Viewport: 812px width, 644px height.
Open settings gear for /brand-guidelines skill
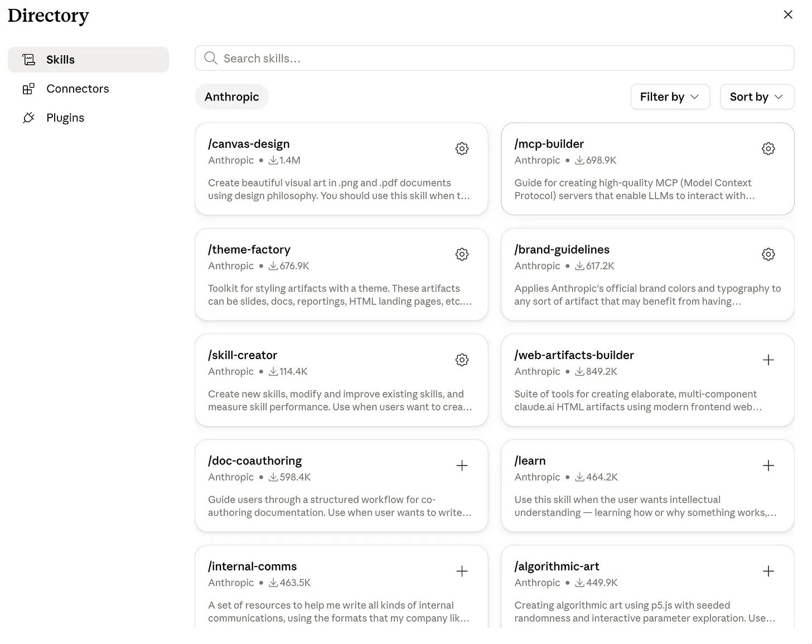tap(768, 254)
